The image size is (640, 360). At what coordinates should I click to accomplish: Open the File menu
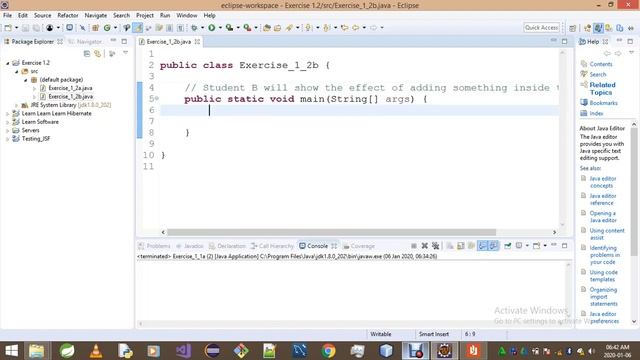[x=7, y=16]
